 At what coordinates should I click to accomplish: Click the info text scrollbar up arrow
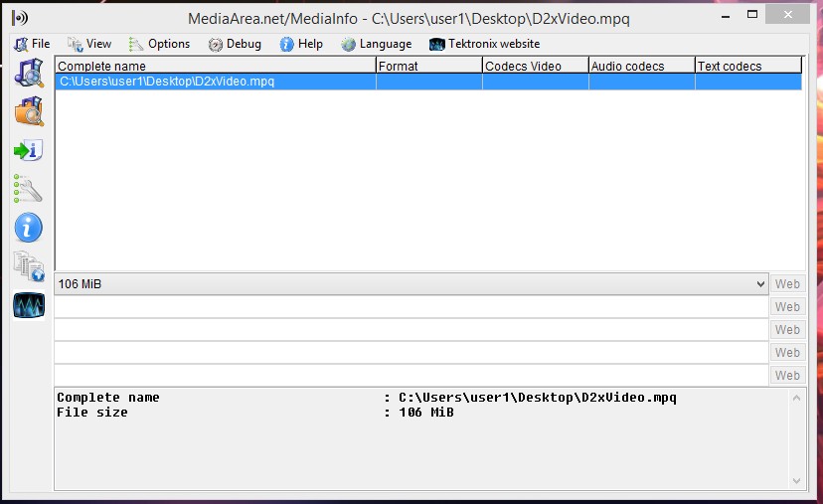tap(796, 398)
